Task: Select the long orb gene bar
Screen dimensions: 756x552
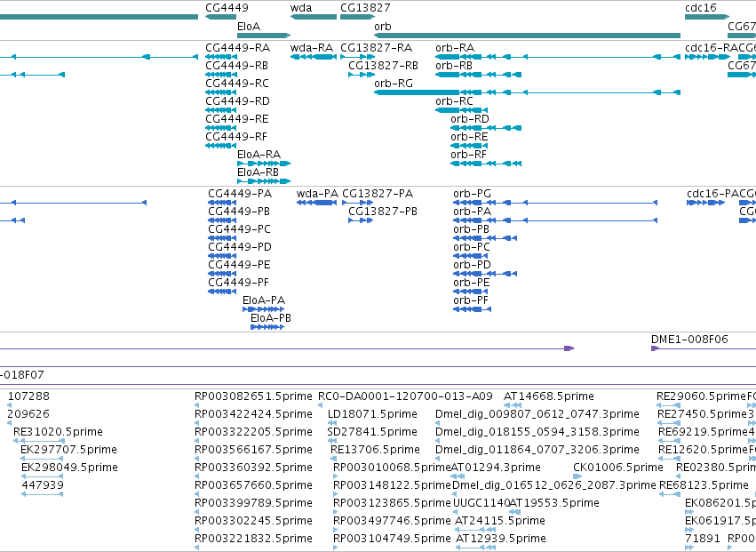Action: (527, 36)
